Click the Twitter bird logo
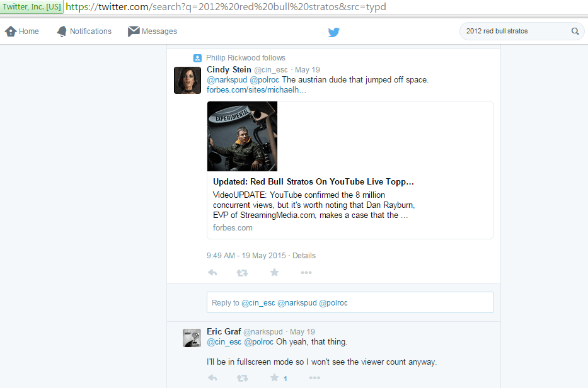 [334, 32]
